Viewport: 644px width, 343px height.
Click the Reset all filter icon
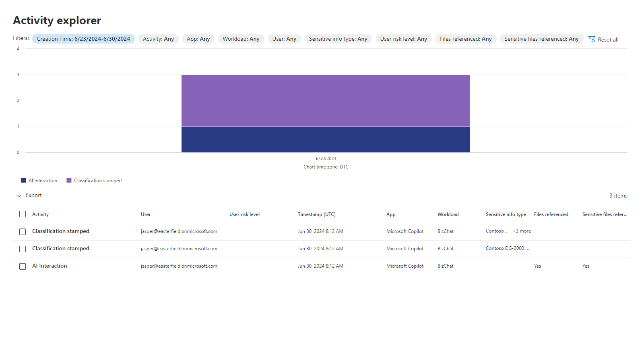coord(592,39)
